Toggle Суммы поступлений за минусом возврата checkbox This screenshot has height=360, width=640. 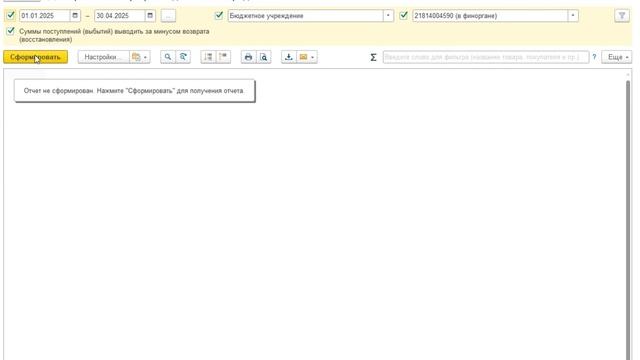(x=11, y=31)
